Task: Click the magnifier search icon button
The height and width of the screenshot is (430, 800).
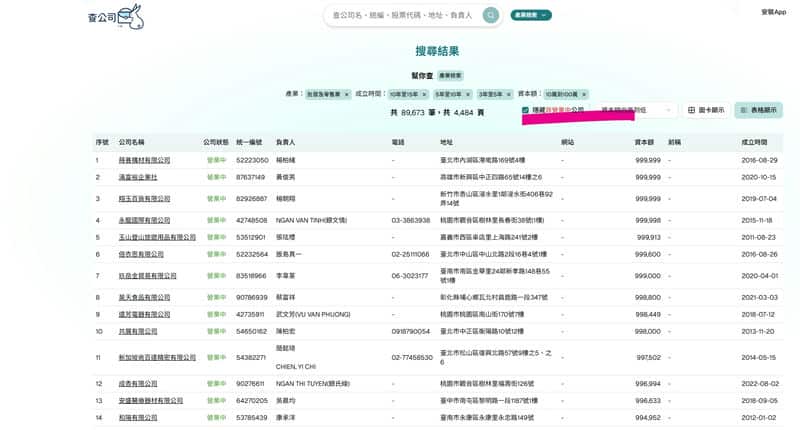Action: [x=491, y=15]
